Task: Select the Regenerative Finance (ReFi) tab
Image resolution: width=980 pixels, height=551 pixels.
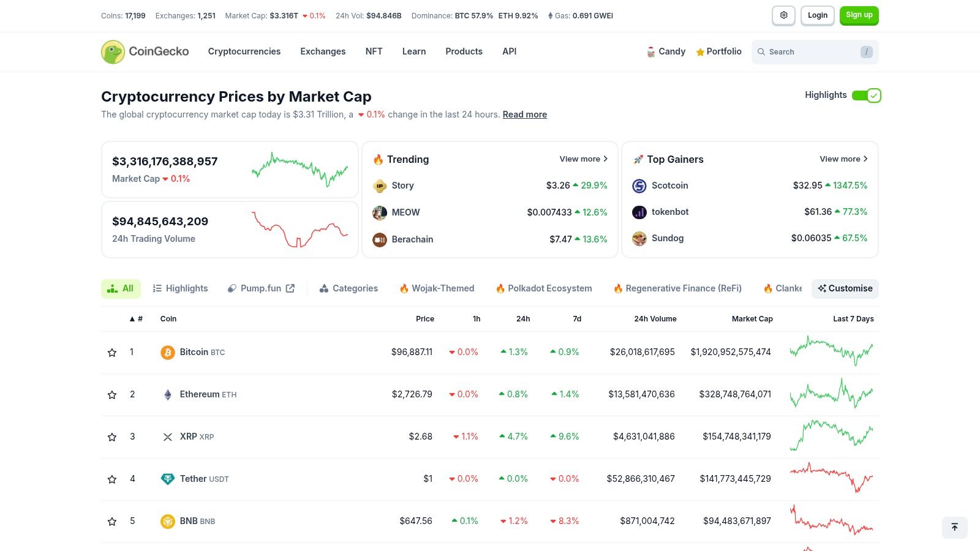Action: (677, 289)
